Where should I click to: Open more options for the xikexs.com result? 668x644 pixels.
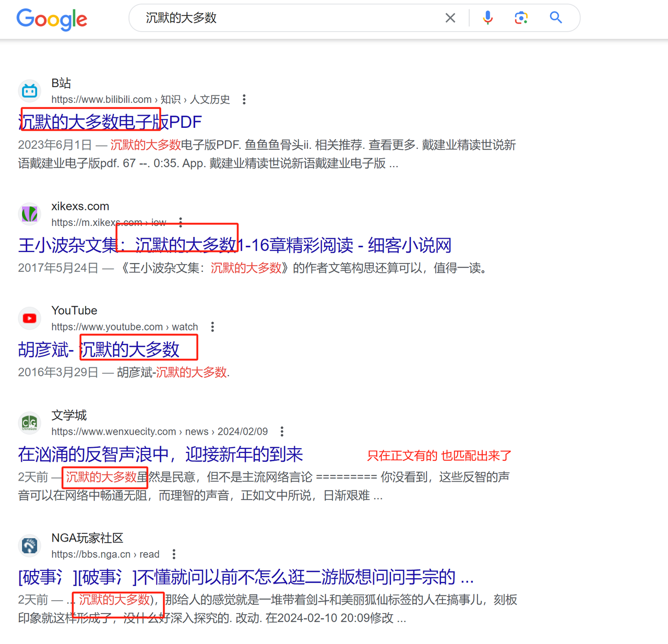[181, 223]
